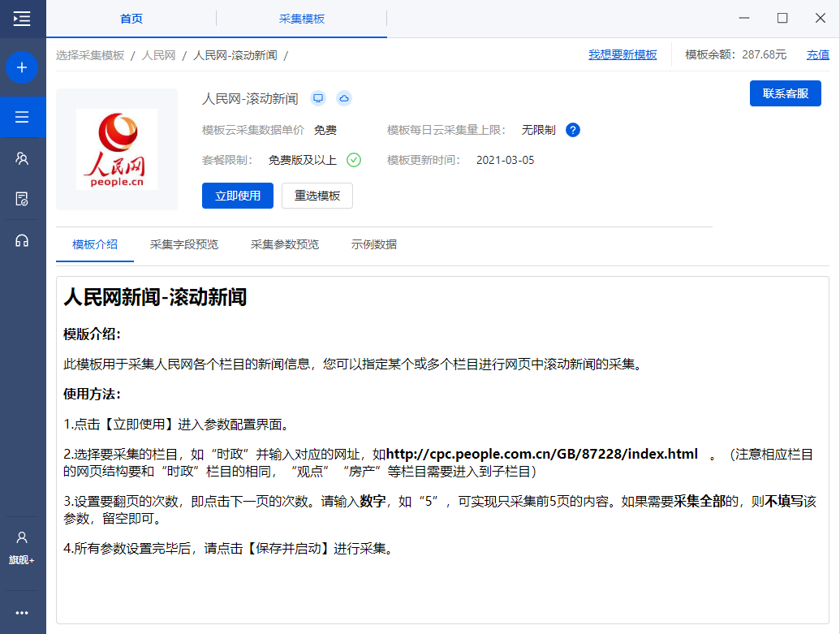This screenshot has height=634, width=840.
Task: Click the 免费 unit price value
Action: pyautogui.click(x=325, y=130)
